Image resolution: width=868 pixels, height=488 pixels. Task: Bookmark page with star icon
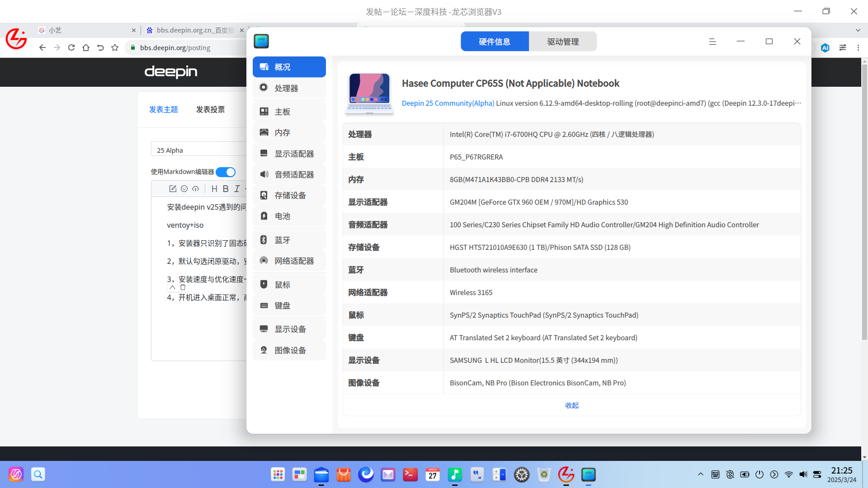pos(115,47)
